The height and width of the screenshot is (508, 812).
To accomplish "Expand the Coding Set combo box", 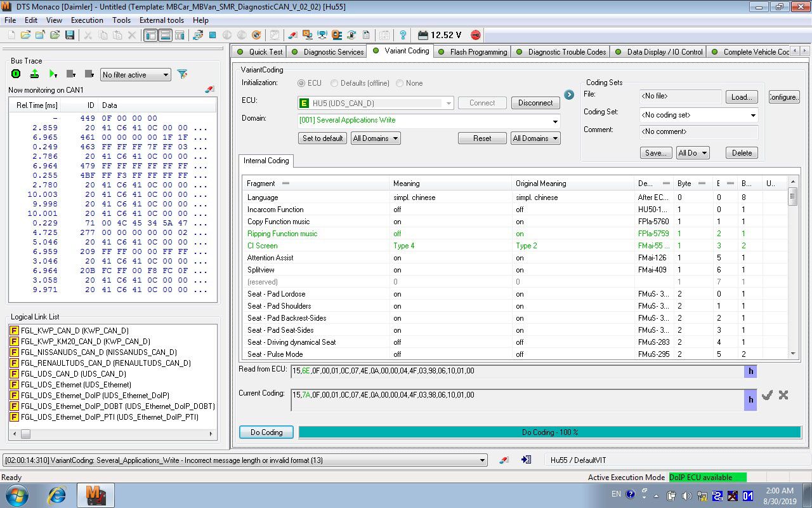I will click(x=753, y=116).
